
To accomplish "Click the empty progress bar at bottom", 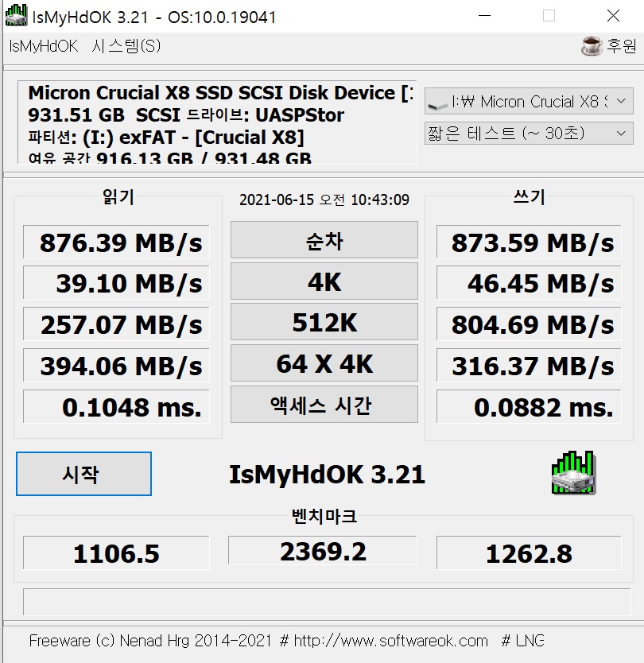I will click(327, 602).
